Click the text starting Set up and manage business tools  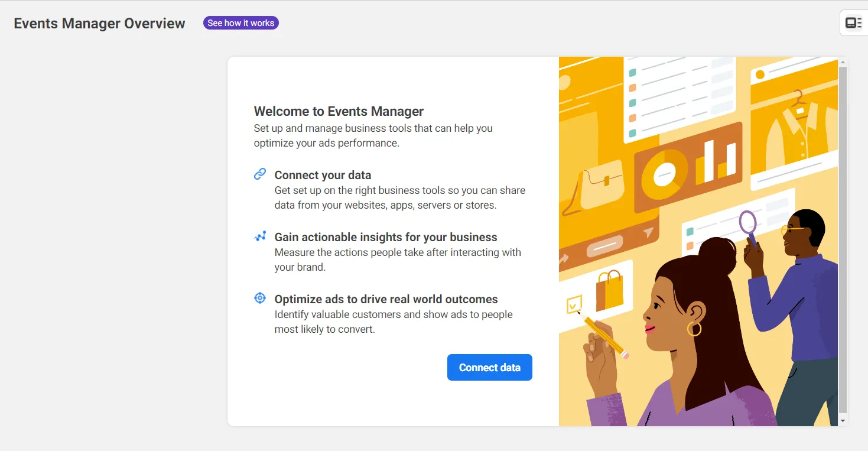click(x=373, y=135)
